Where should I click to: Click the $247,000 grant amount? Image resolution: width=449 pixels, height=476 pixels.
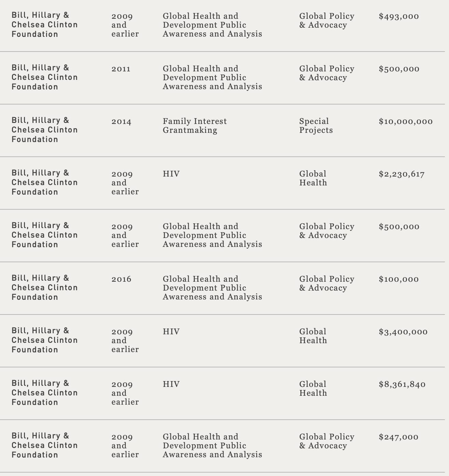(398, 437)
